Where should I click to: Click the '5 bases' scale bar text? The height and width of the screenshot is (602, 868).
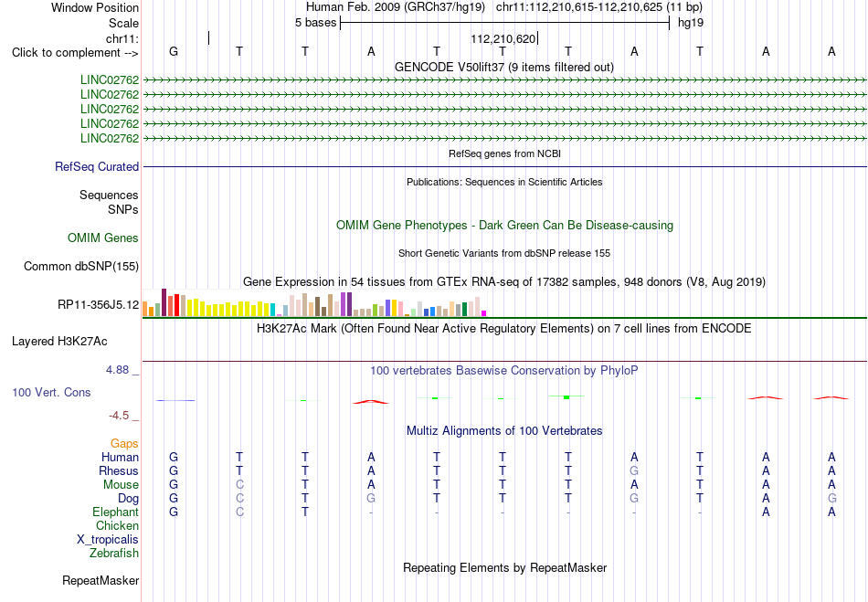[x=315, y=23]
